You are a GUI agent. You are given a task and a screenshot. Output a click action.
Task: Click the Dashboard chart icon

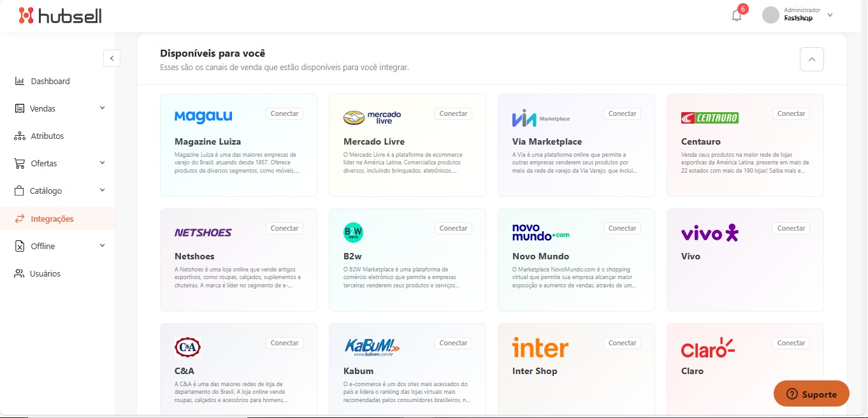pyautogui.click(x=19, y=81)
